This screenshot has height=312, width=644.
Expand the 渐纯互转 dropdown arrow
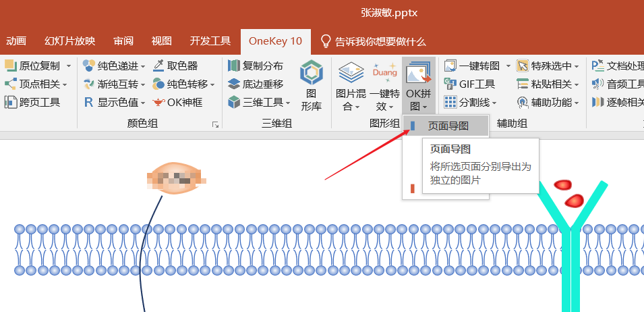click(143, 84)
